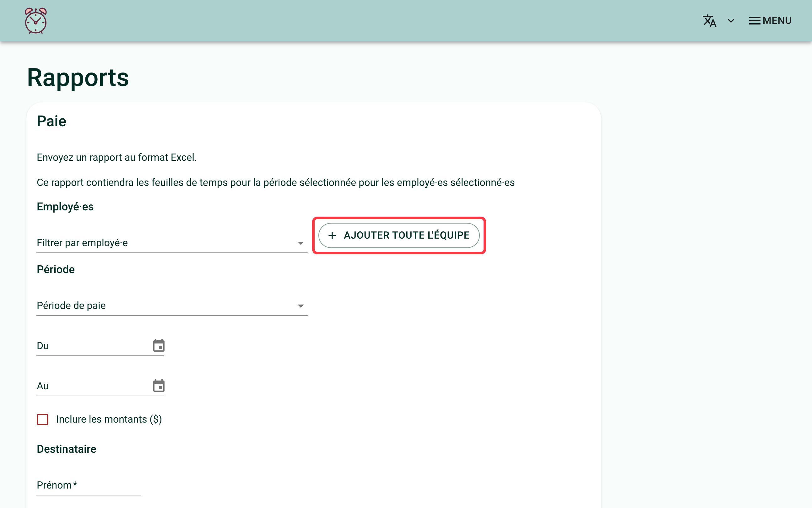Viewport: 812px width, 508px height.
Task: Open the language translate icon
Action: (x=709, y=21)
